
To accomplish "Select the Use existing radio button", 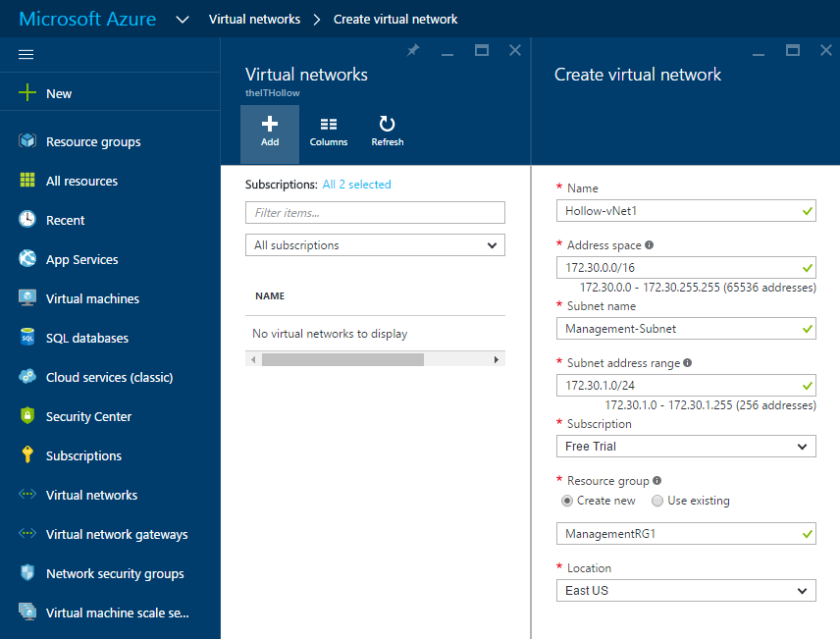I will (x=657, y=501).
